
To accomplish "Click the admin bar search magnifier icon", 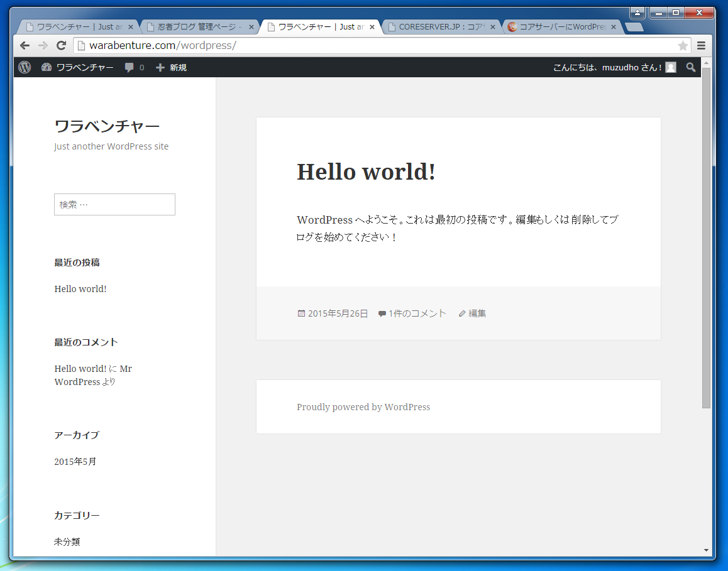I will [x=691, y=67].
